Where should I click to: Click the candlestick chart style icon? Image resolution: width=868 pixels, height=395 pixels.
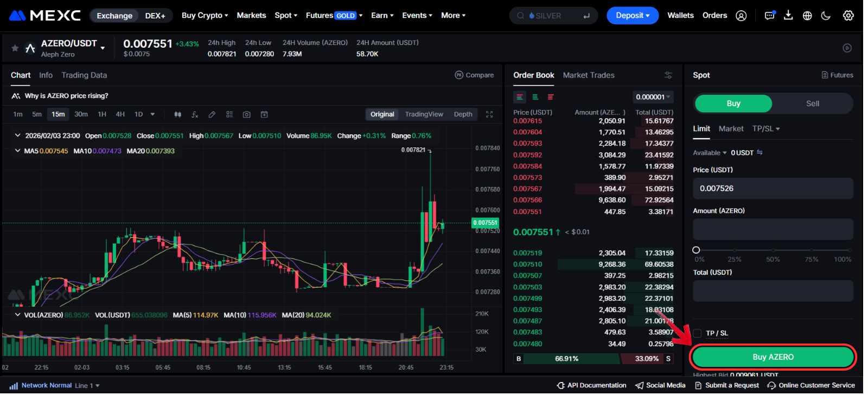tap(177, 114)
